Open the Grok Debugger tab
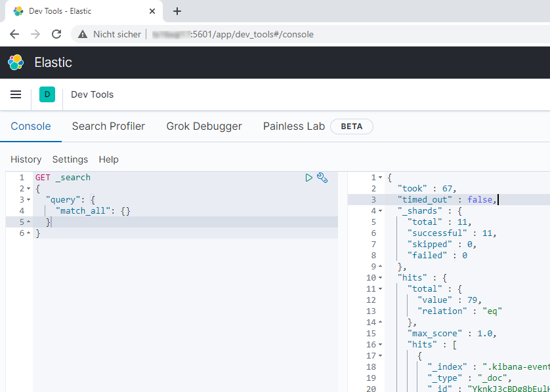 203,126
